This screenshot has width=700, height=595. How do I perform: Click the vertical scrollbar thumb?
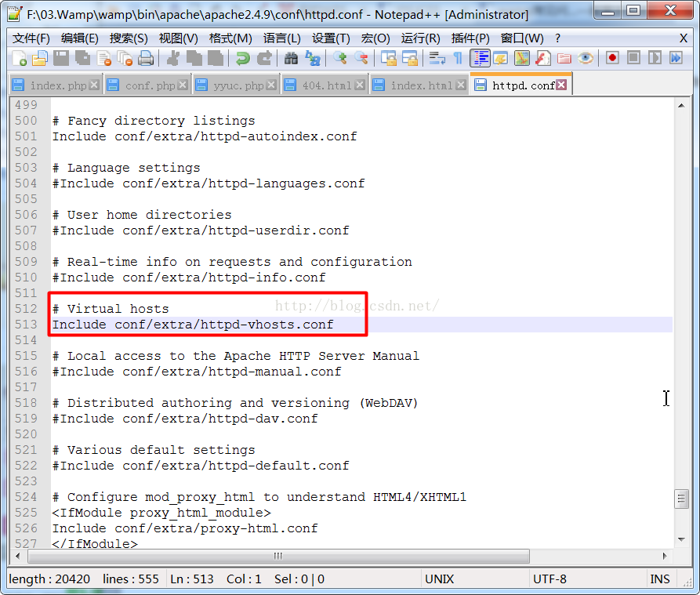(681, 499)
